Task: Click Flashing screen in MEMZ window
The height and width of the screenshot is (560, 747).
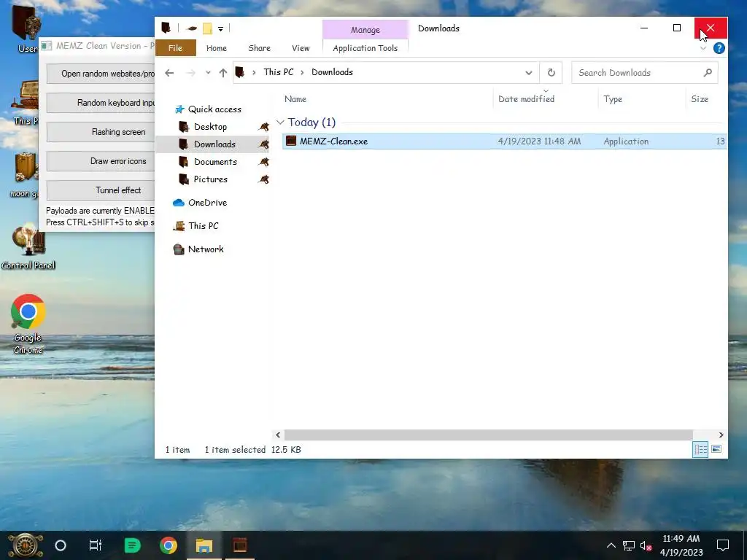Action: 101,132
